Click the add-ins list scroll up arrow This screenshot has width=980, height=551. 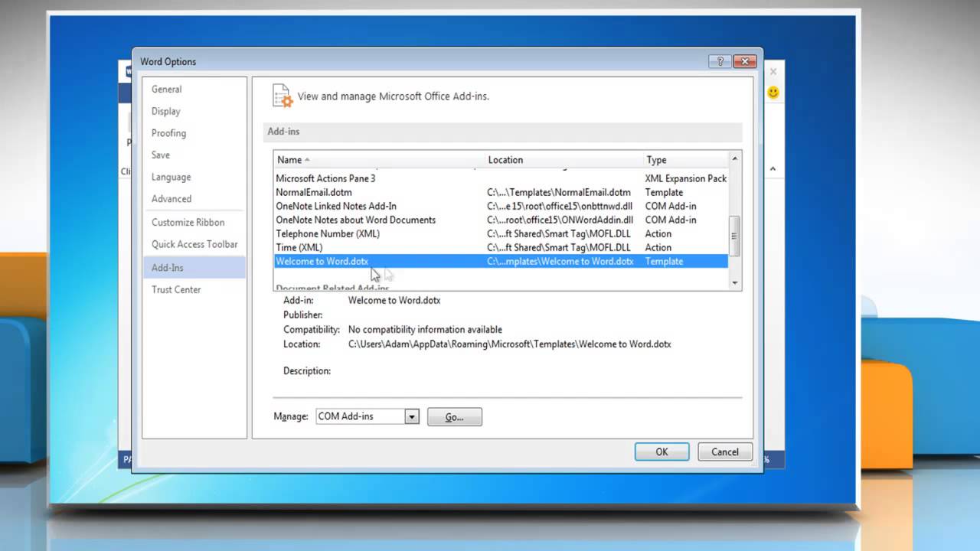pos(735,158)
